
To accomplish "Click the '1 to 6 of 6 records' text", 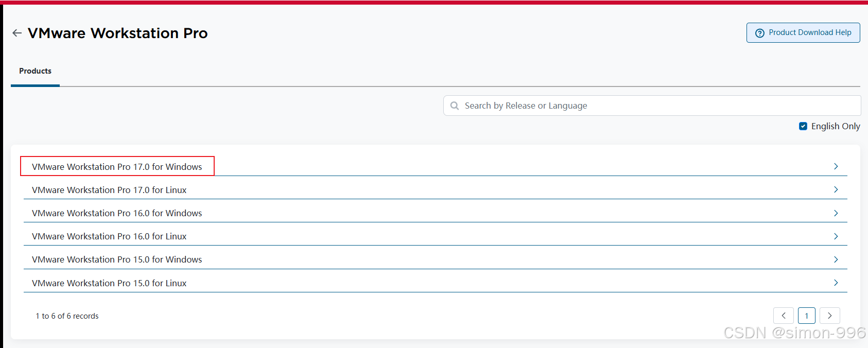I will [67, 316].
